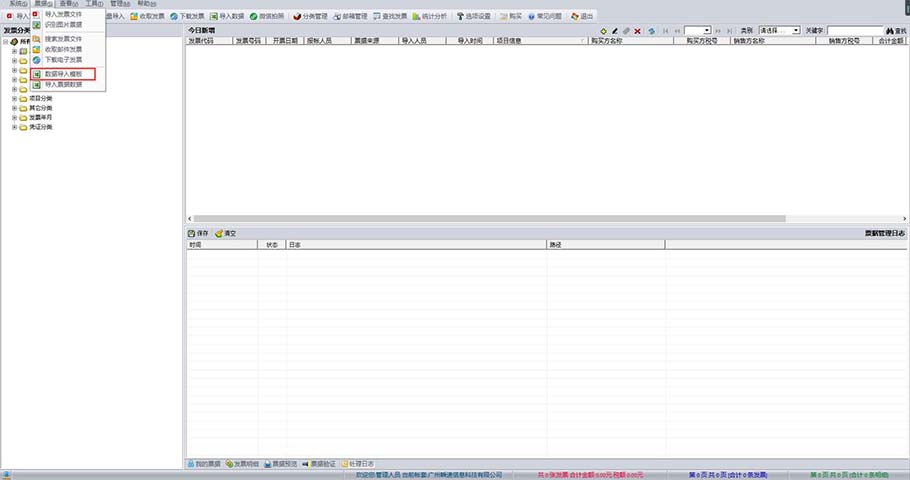The image size is (910, 480).
Task: Click the 清空 button in log panel
Action: point(225,233)
